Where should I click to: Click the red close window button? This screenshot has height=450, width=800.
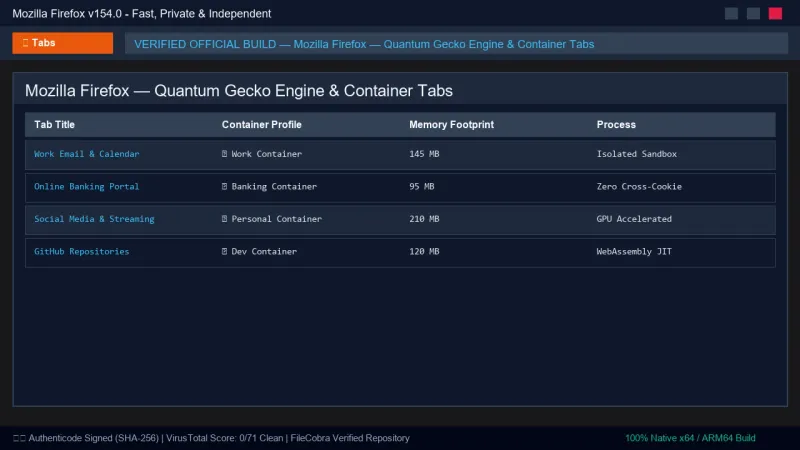776,14
